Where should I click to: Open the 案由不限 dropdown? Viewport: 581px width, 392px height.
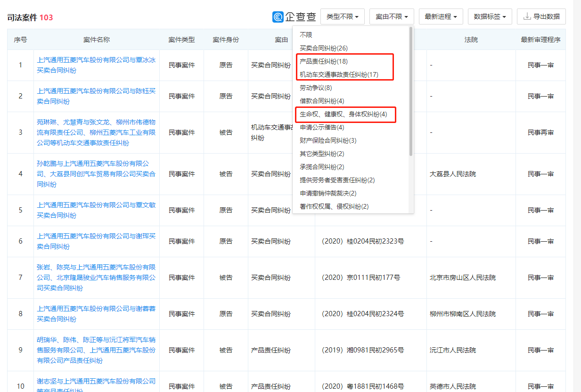point(392,16)
